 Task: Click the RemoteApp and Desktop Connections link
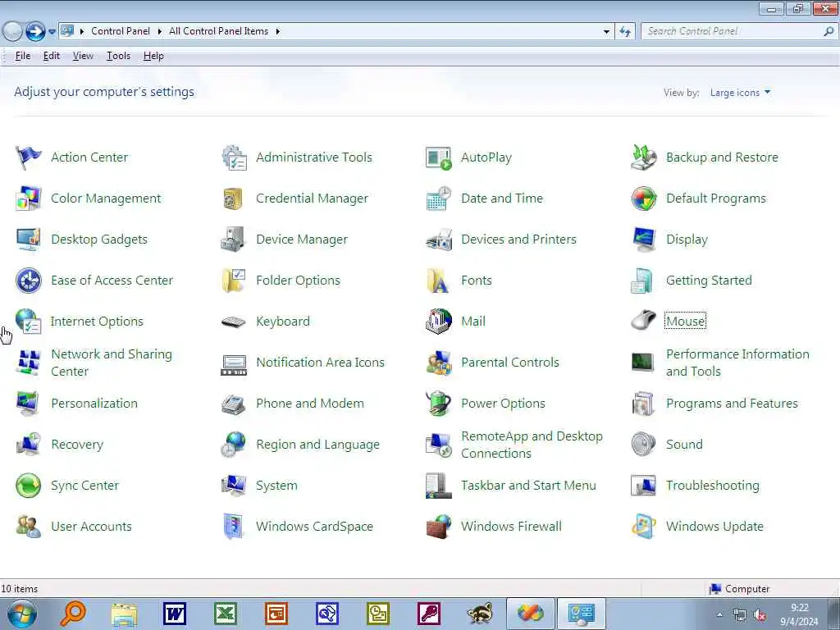tap(532, 445)
